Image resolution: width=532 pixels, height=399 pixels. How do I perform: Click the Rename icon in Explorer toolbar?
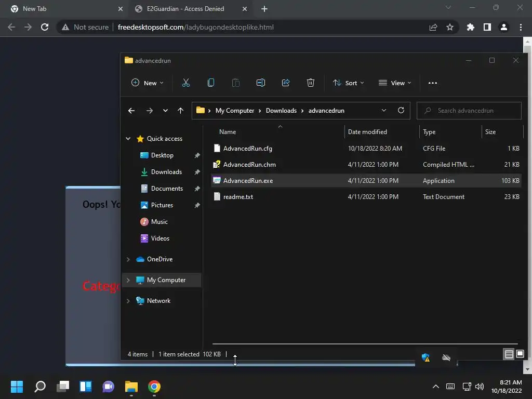point(261,83)
